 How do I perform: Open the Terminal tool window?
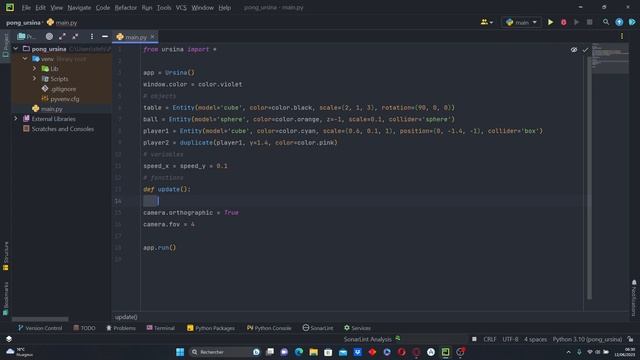point(160,328)
